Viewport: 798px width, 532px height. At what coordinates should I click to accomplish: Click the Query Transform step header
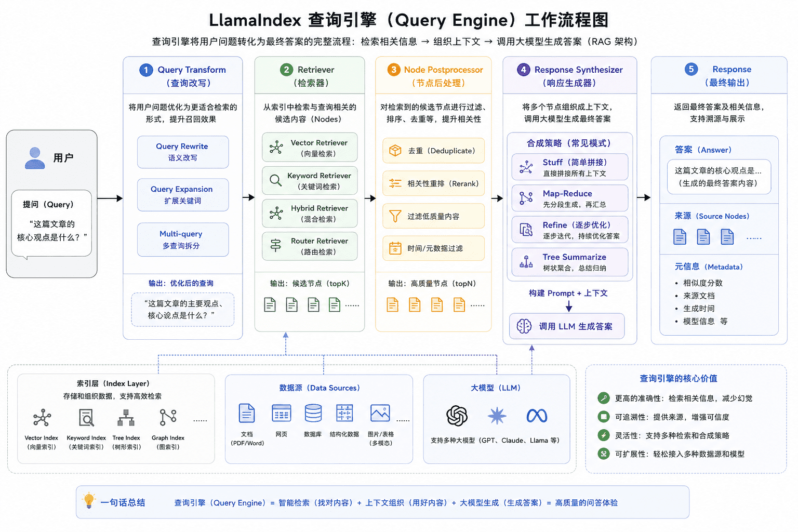coord(183,76)
